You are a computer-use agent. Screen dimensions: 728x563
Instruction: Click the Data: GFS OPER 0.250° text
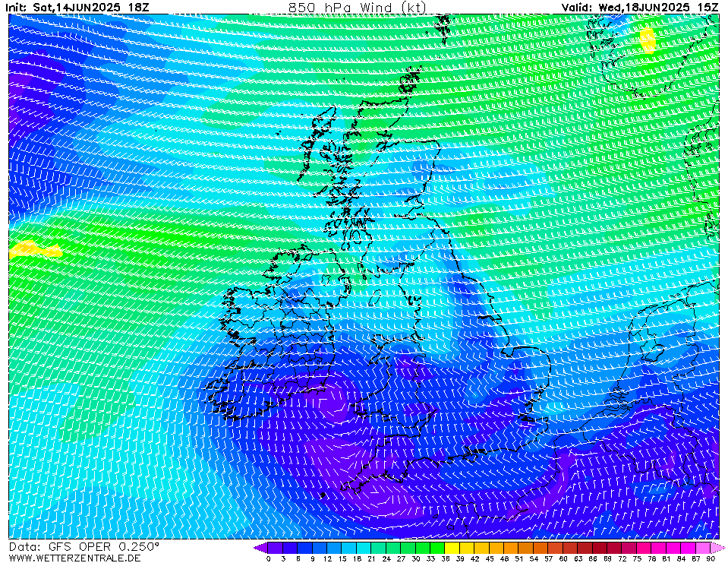[84, 547]
